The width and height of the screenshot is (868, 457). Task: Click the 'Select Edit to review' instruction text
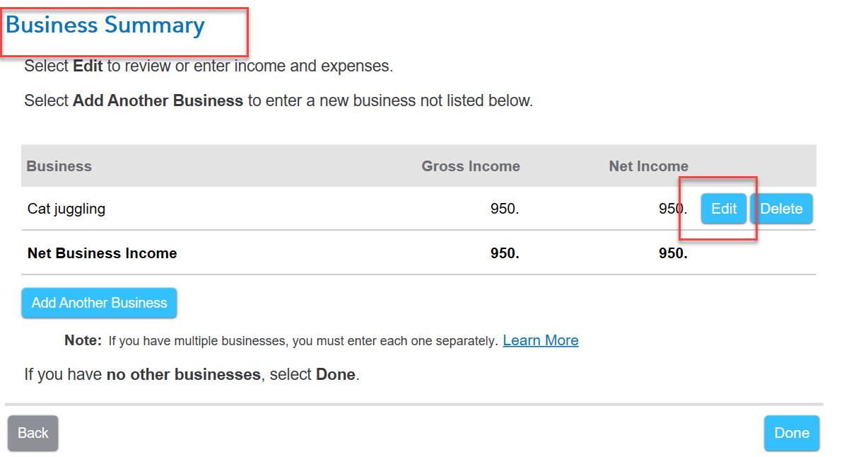coord(208,66)
